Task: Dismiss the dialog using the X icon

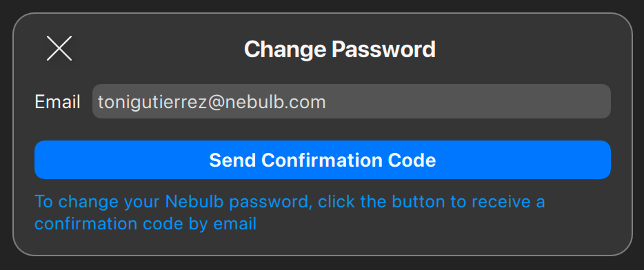Action: coord(59,48)
